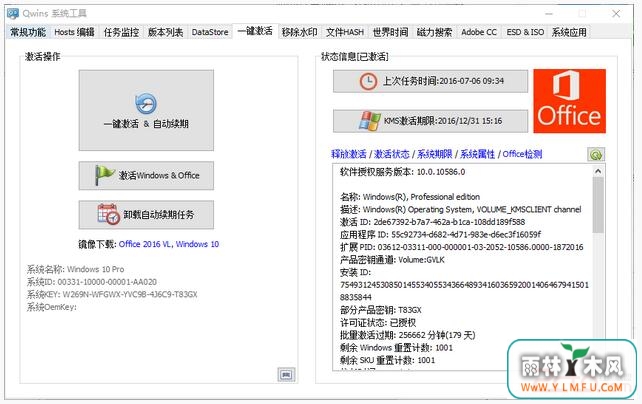Click 剩余 Windows 重置计数: 1001 line
The image size is (642, 404).
(396, 348)
